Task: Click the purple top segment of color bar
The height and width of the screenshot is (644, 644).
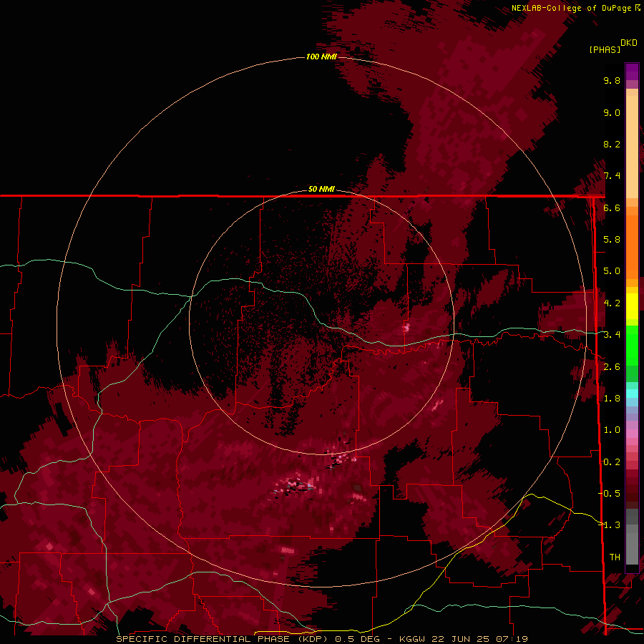Action: click(632, 72)
